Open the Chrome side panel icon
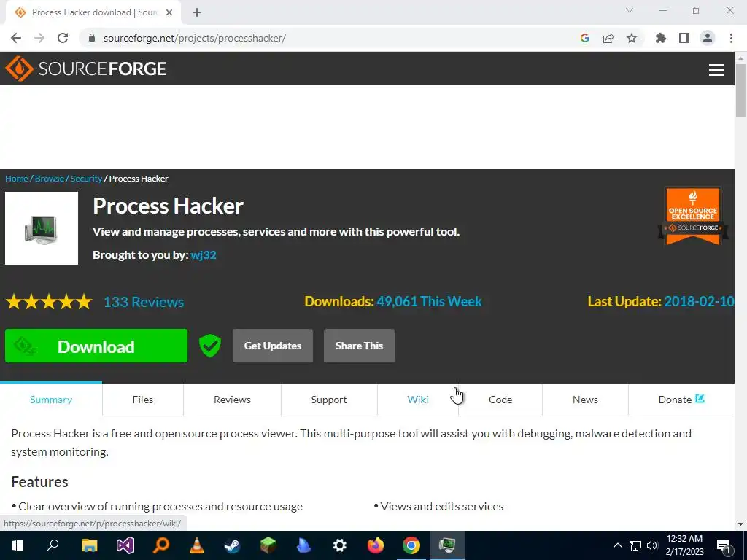Image resolution: width=747 pixels, height=560 pixels. click(684, 38)
